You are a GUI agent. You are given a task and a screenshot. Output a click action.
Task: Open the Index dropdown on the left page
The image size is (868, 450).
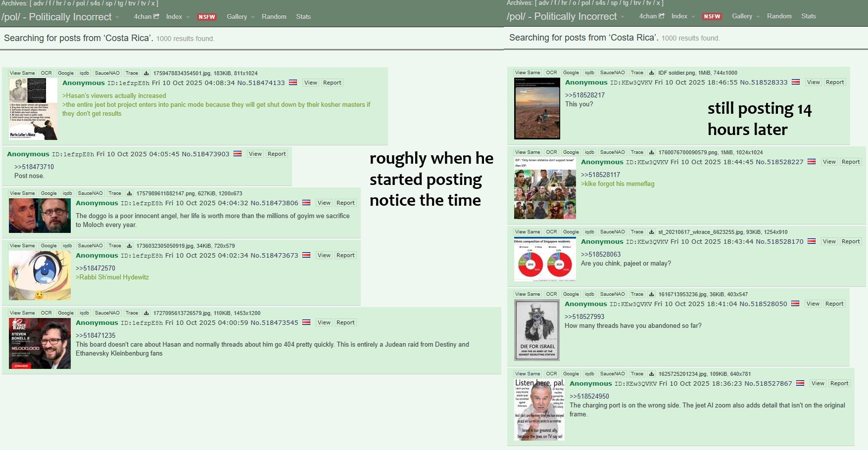click(178, 17)
